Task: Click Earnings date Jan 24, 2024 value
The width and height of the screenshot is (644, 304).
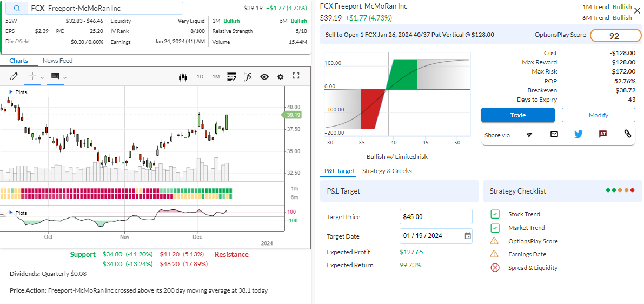Action: [x=180, y=42]
